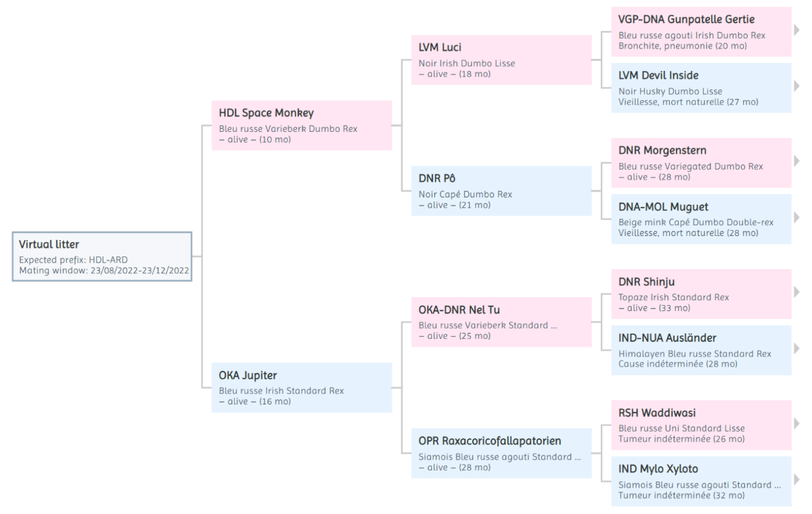Image resolution: width=812 pixels, height=514 pixels.
Task: Click the Virtual litter root box
Action: (102, 256)
